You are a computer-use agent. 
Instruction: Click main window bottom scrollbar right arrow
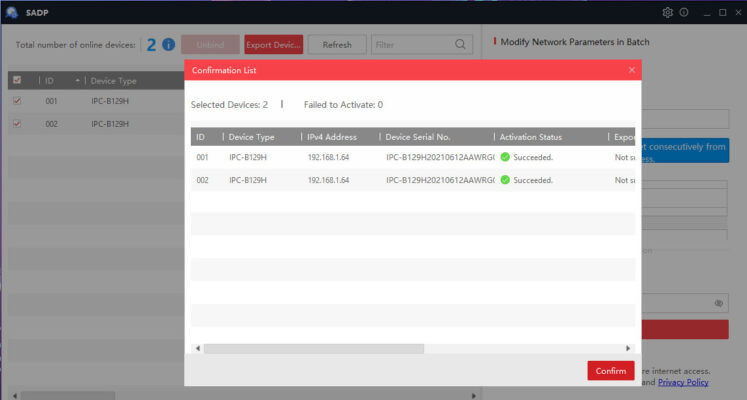(473, 396)
